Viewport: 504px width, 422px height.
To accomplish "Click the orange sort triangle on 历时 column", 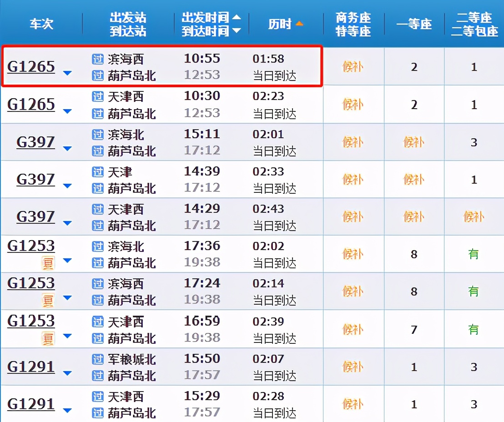I will pyautogui.click(x=300, y=24).
